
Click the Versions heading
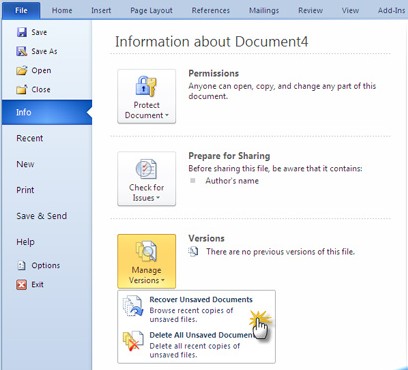(206, 238)
